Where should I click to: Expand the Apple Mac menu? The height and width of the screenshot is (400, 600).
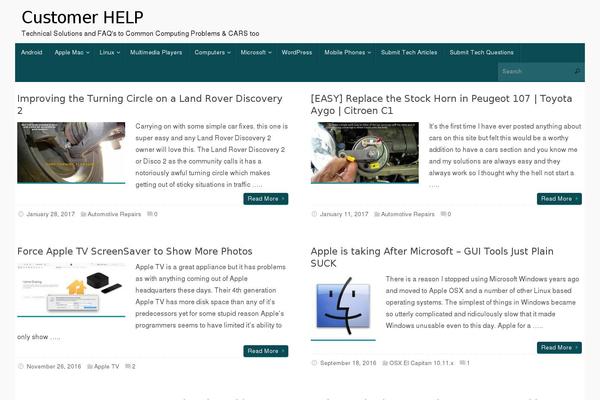pyautogui.click(x=72, y=52)
